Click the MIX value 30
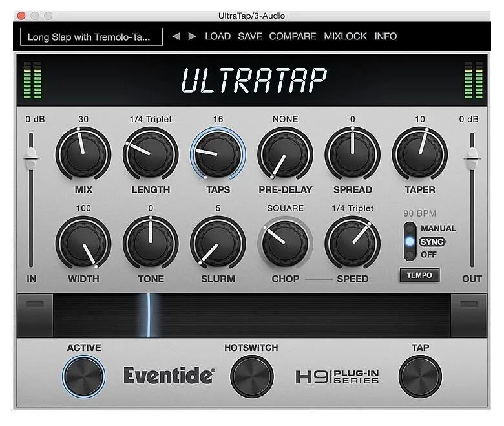 click(x=83, y=119)
